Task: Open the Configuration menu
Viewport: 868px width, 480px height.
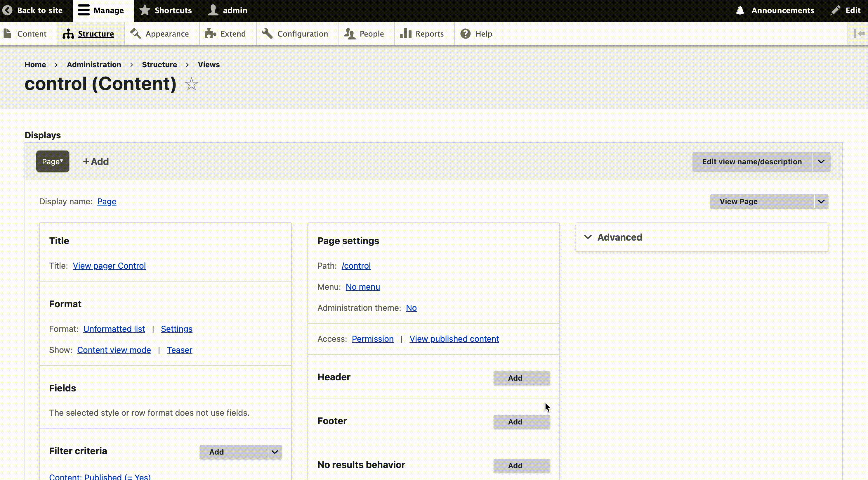Action: coord(295,34)
